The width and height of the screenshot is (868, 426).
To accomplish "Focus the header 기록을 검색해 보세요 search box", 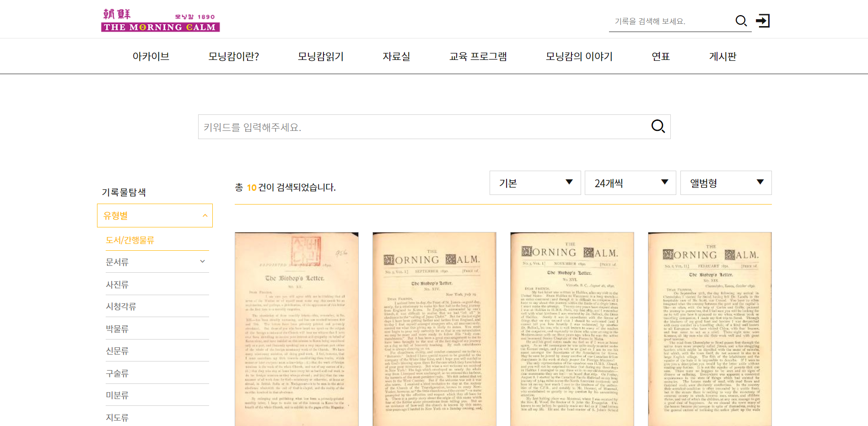I will (x=670, y=22).
